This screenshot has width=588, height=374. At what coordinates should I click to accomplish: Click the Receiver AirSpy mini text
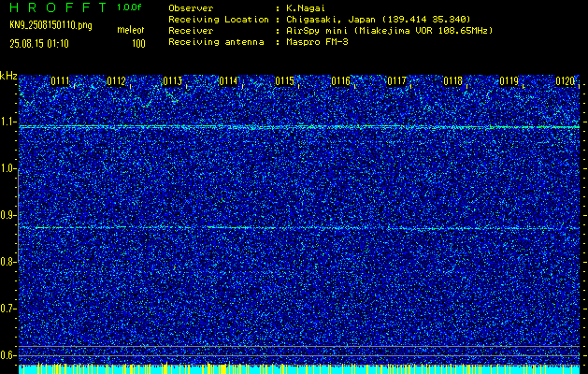389,31
